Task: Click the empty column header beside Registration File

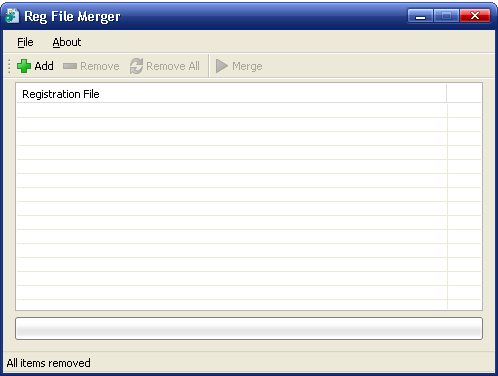Action: [464, 94]
